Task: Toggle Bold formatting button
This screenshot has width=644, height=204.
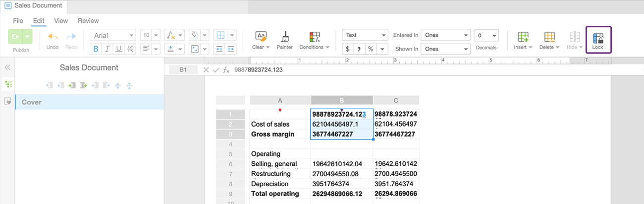Action: click(95, 49)
